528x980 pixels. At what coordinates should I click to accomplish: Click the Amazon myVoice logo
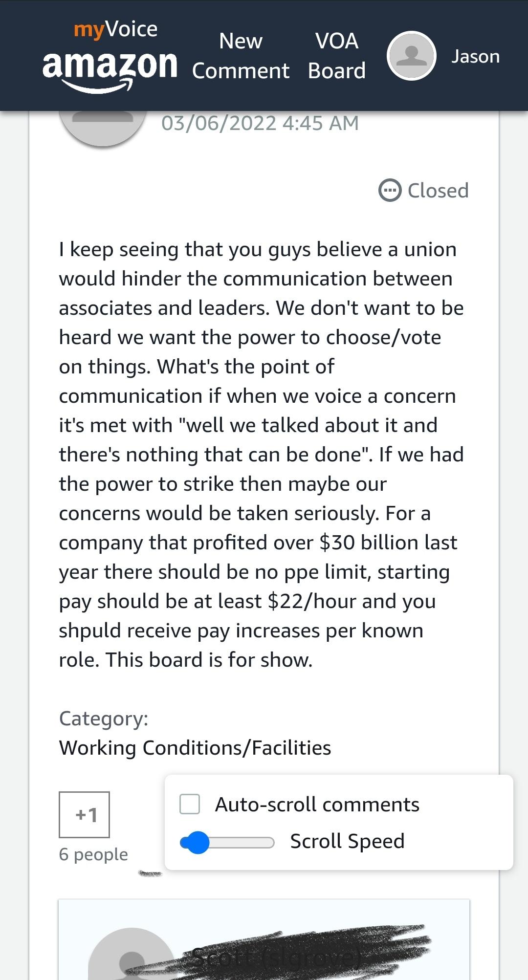110,56
